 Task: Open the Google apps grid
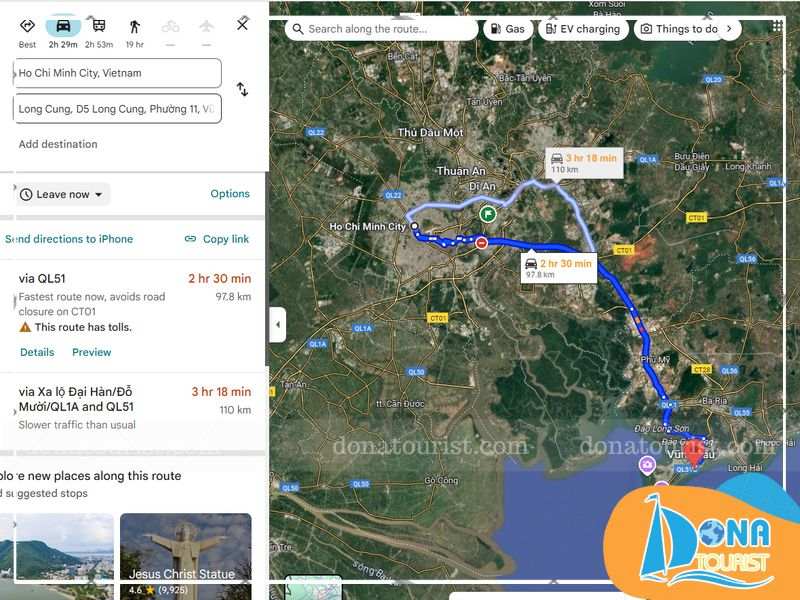tap(777, 27)
